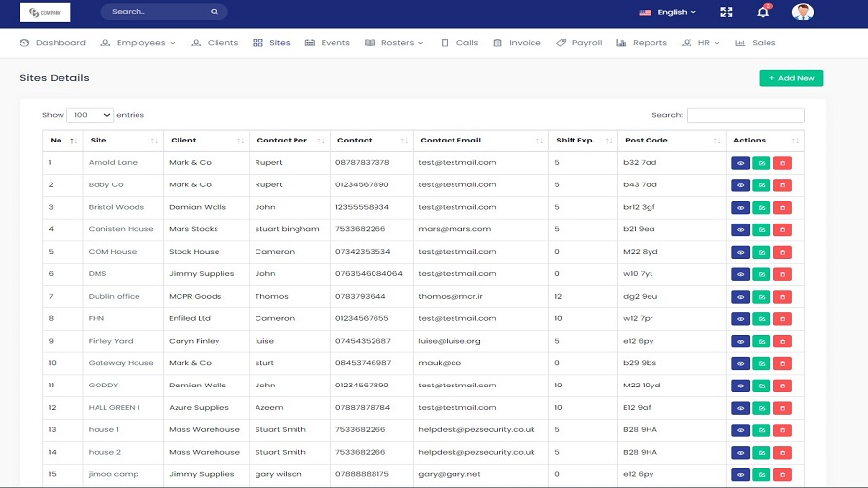Viewport: 868px width, 488px height.
Task: Delete the Baby Co site
Action: (x=782, y=185)
